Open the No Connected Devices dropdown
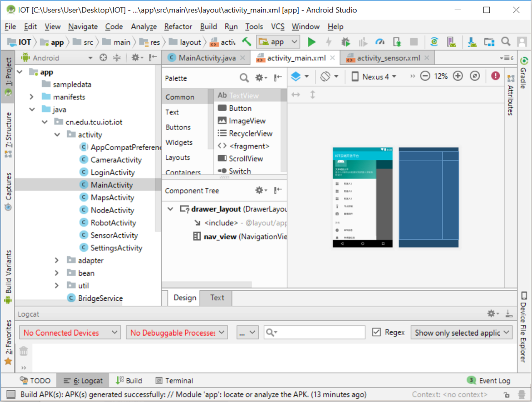 pyautogui.click(x=70, y=332)
